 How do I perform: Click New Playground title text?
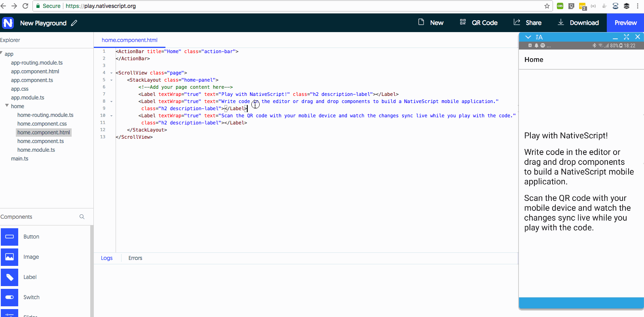[43, 23]
